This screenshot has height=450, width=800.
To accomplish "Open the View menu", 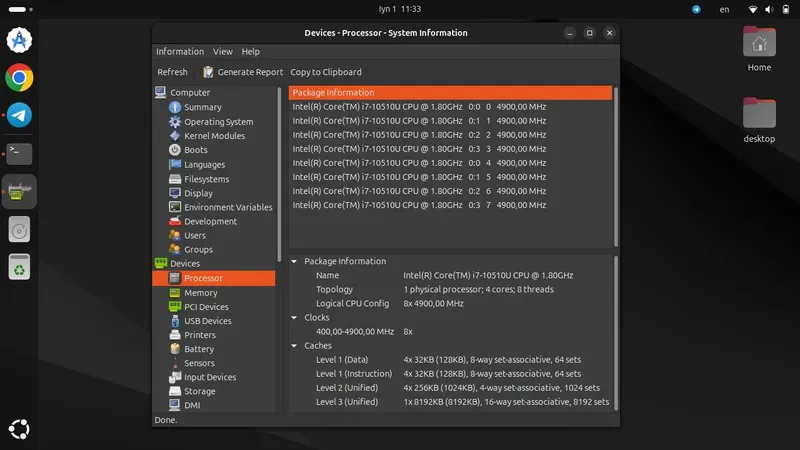I will coord(222,52).
